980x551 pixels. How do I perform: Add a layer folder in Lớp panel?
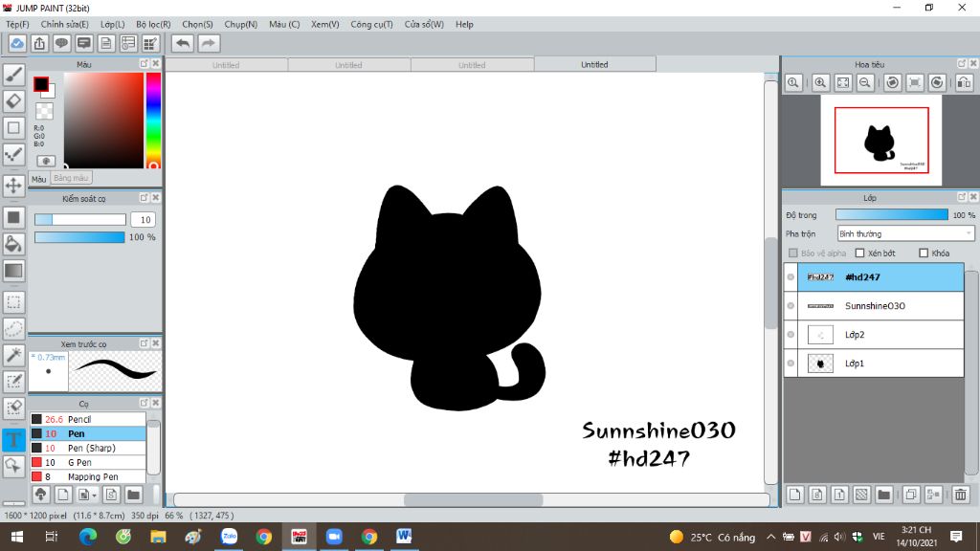pos(883,495)
